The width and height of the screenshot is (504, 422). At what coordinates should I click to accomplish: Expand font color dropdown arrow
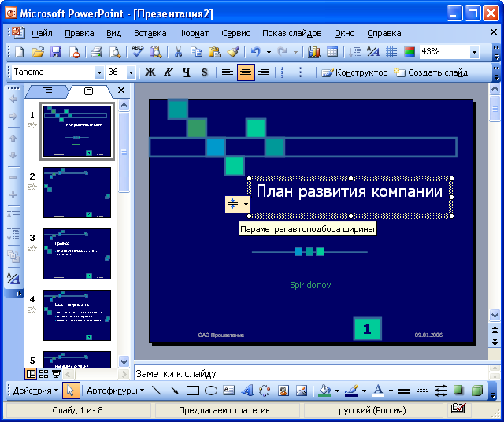[x=391, y=391]
